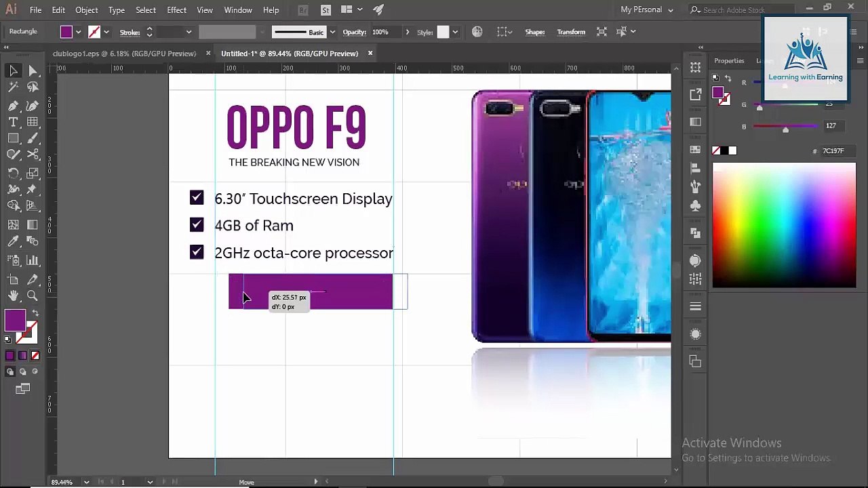The height and width of the screenshot is (488, 868).
Task: Close the Untitled-1 document tab
Action: [x=370, y=54]
